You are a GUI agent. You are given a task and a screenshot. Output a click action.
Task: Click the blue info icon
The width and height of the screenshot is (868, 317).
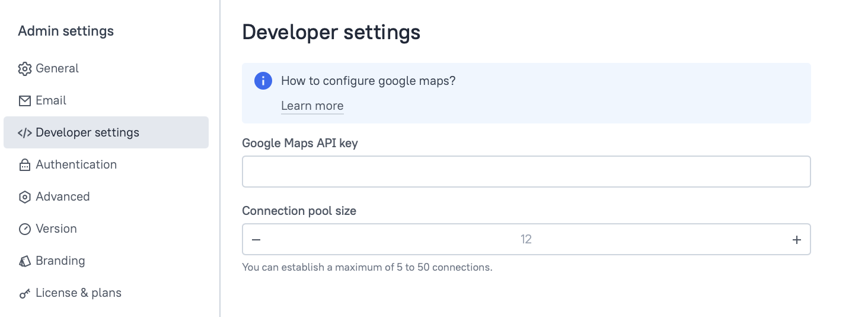click(263, 81)
